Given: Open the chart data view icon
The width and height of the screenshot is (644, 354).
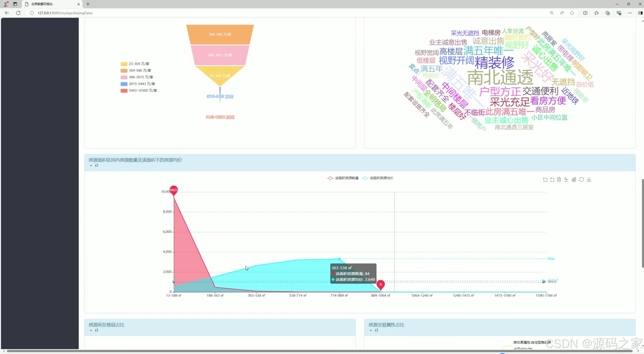Looking at the screenshot, I should click(559, 179).
